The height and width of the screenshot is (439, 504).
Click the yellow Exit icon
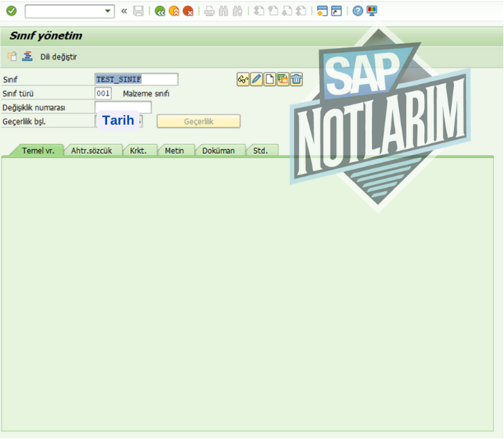pos(174,12)
